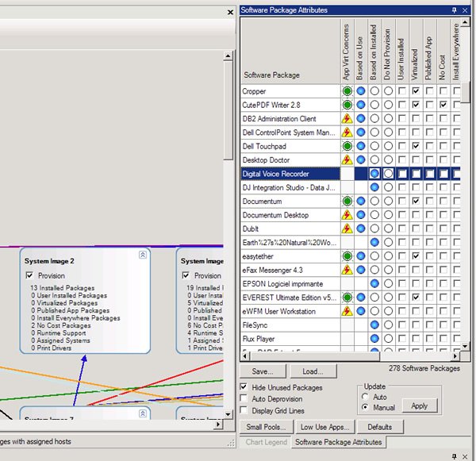The height and width of the screenshot is (461, 476).
Task: Click the warning icon for Documentum Desktop
Action: pos(347,215)
